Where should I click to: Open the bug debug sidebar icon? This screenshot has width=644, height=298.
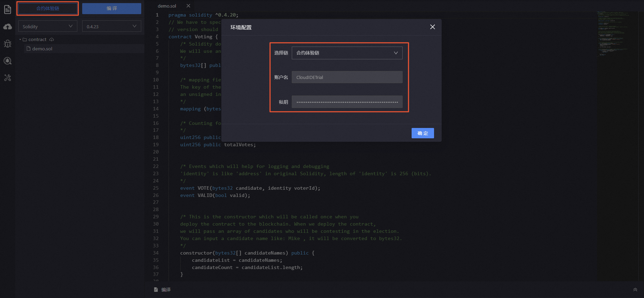(x=8, y=44)
